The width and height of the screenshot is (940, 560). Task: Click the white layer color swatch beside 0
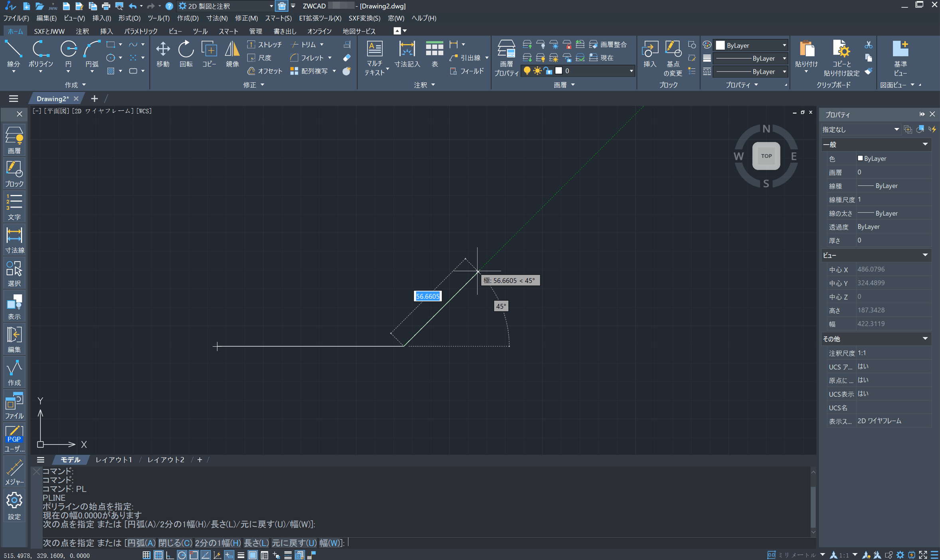pyautogui.click(x=559, y=71)
